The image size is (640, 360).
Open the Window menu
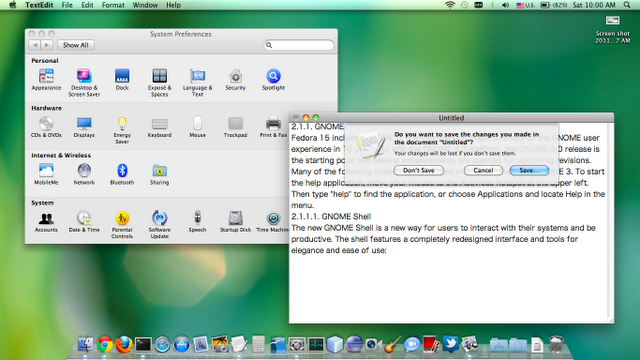tap(145, 5)
